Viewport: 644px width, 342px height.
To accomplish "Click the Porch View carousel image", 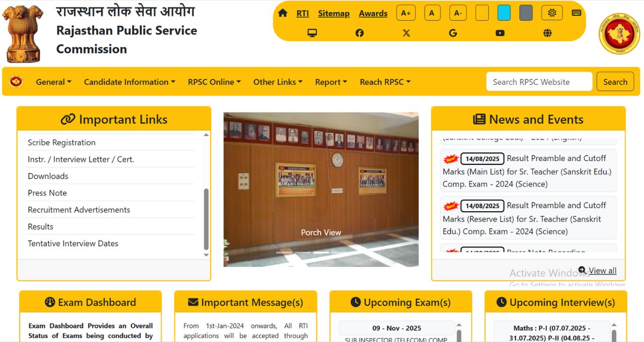I will [x=321, y=190].
